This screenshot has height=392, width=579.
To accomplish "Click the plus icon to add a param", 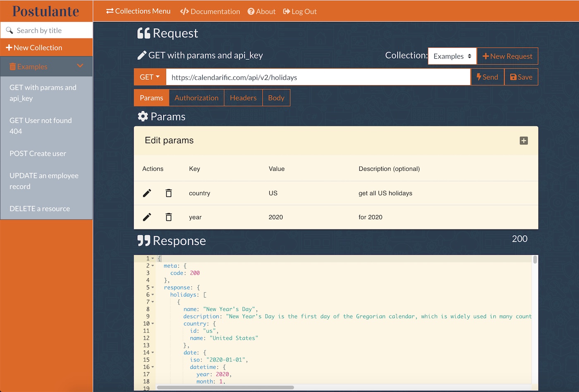I will (524, 141).
